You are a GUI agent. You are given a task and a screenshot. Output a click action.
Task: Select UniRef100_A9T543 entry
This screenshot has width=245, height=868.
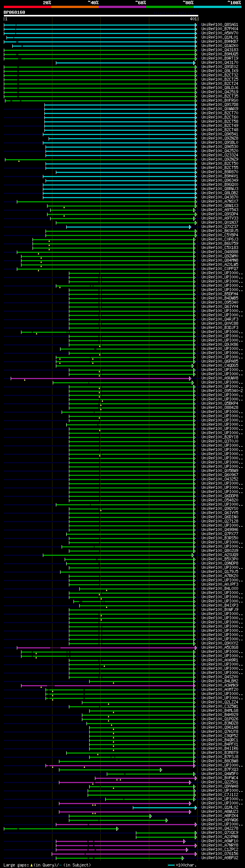pyautogui.click(x=220, y=210)
